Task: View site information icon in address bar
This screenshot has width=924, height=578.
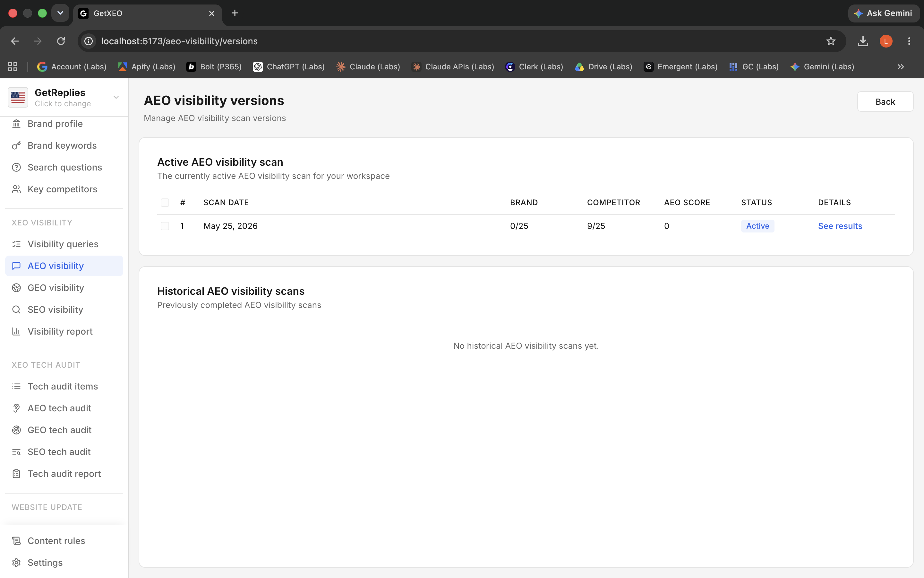Action: tap(89, 41)
